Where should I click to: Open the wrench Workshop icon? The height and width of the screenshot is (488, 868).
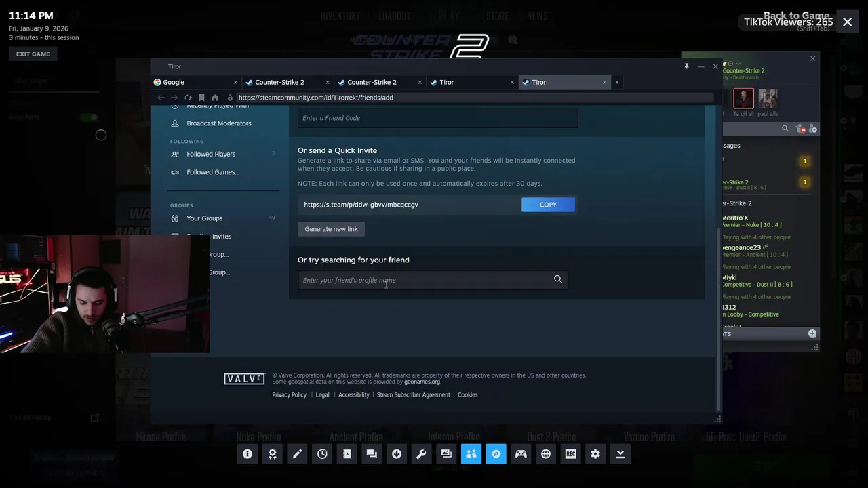421,454
